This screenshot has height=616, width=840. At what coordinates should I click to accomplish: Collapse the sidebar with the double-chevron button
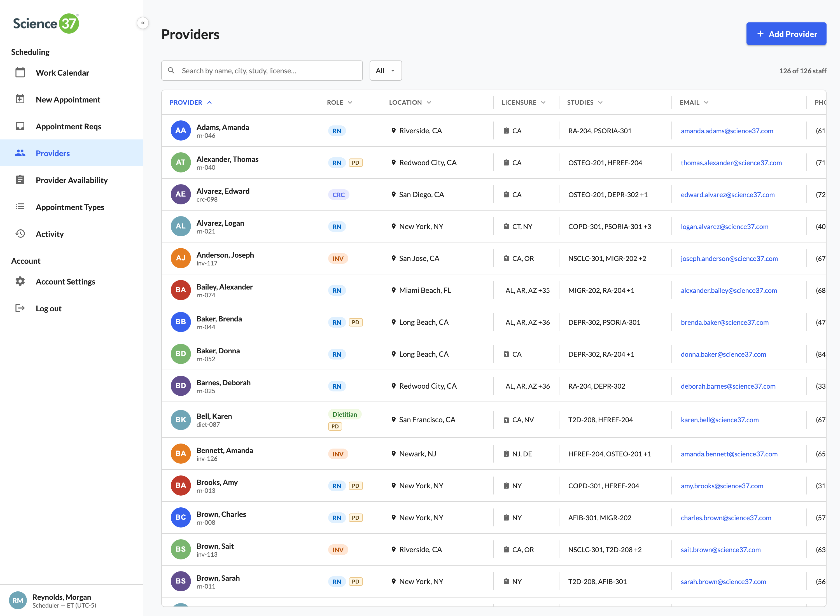[x=143, y=23]
